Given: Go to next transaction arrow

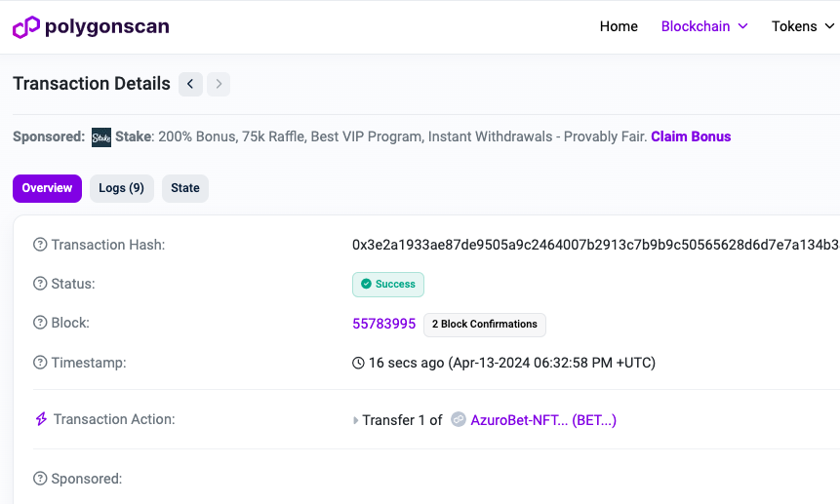Looking at the screenshot, I should pyautogui.click(x=219, y=84).
